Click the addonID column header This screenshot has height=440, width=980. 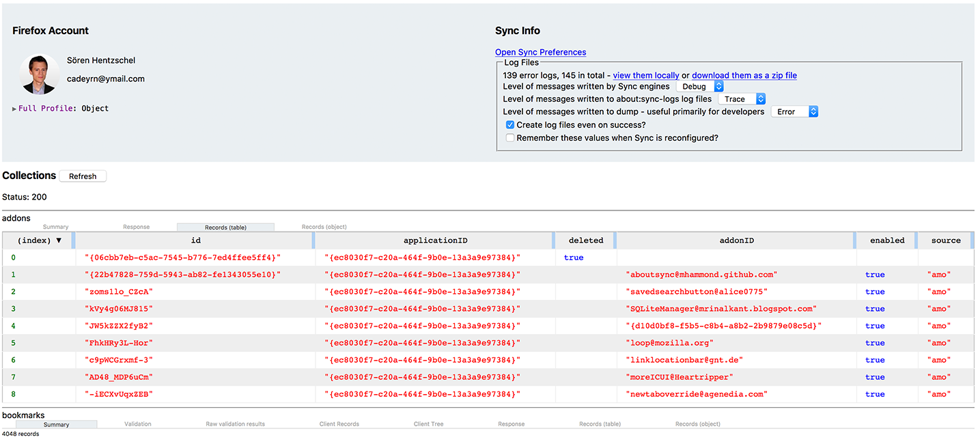click(x=735, y=240)
